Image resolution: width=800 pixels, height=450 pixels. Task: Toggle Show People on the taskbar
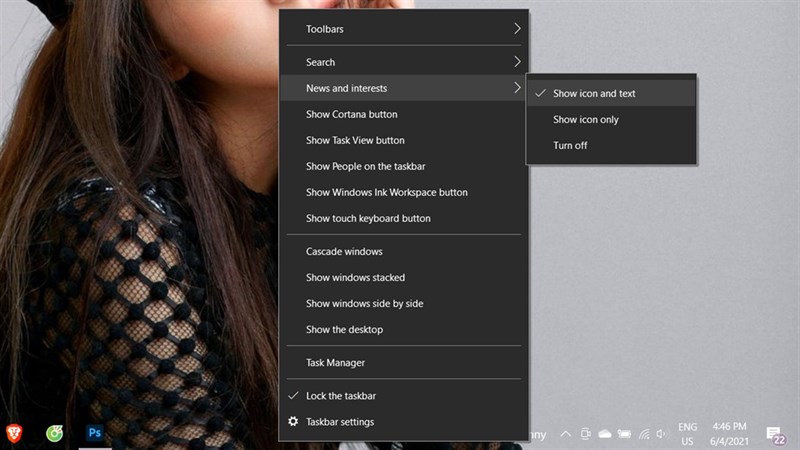pyautogui.click(x=404, y=166)
